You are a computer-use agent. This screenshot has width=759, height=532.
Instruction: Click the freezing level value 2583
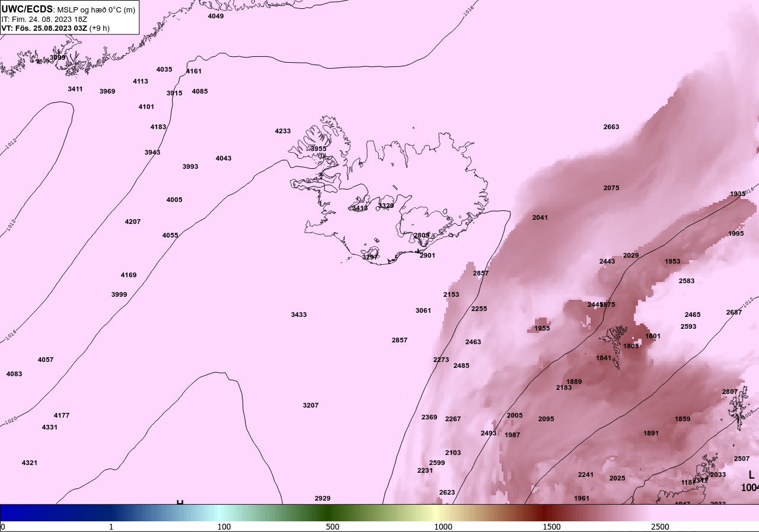tap(687, 281)
